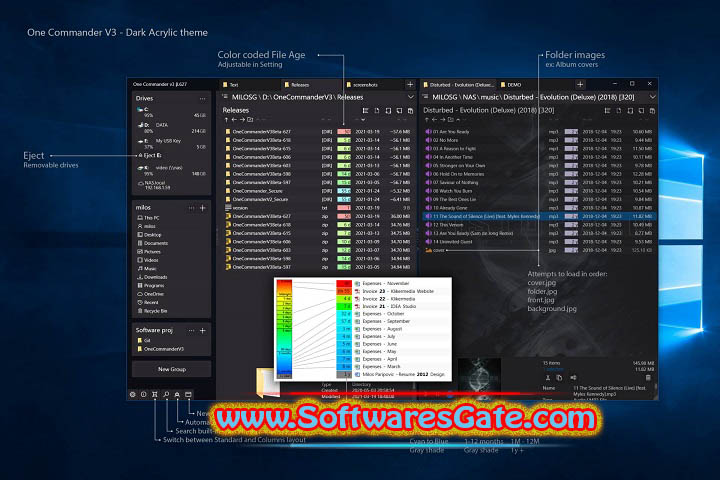Open OneCommanderV3 in the Software proj group
The image size is (720, 480).
pos(160,349)
